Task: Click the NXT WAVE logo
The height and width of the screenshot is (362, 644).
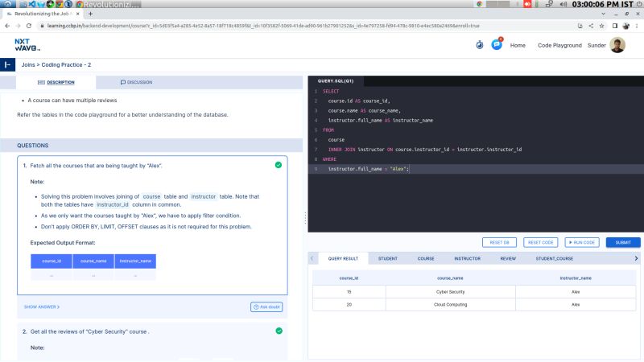Action: pos(27,45)
